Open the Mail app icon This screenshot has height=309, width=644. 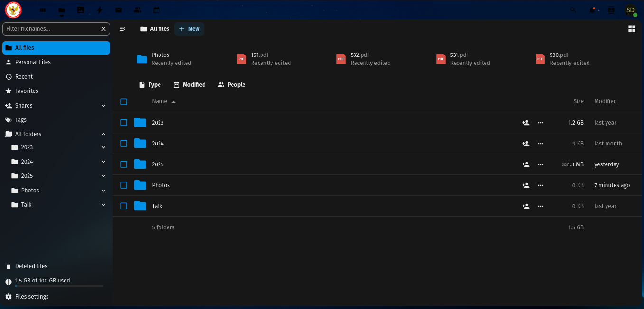119,10
